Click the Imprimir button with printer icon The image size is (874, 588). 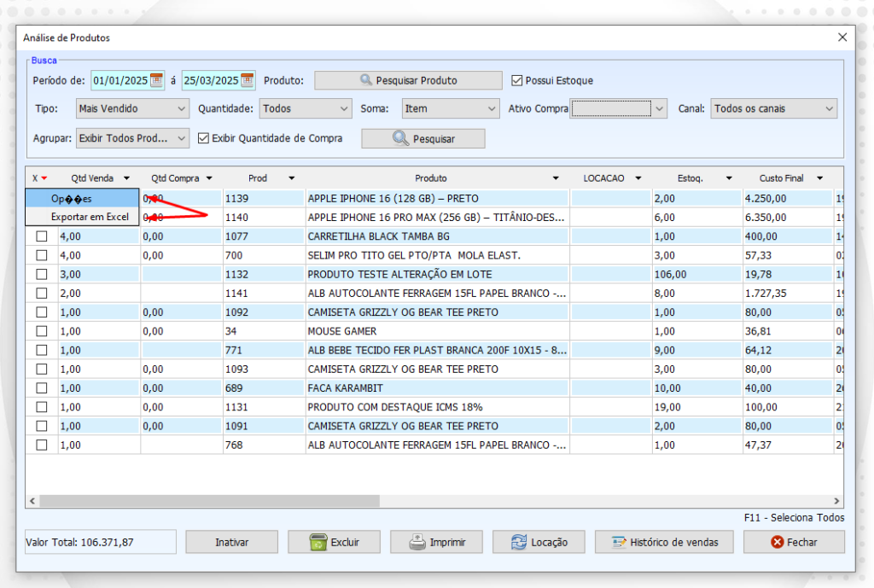click(436, 542)
